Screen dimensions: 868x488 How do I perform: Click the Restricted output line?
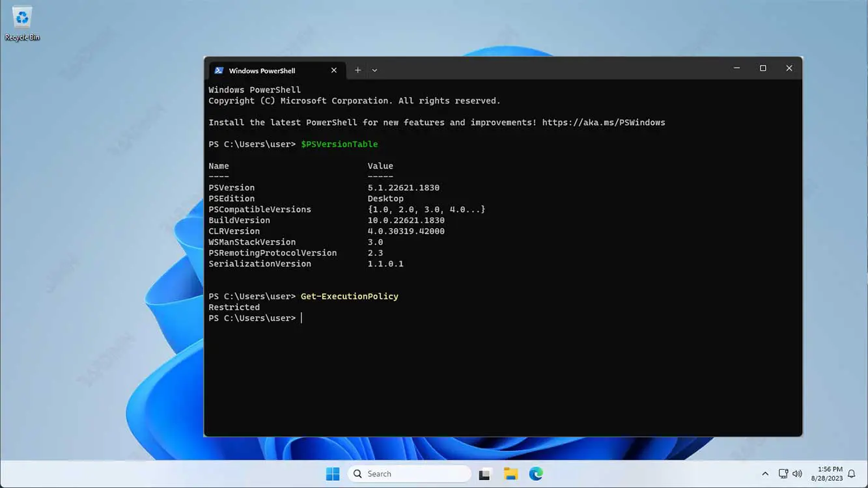tap(234, 307)
